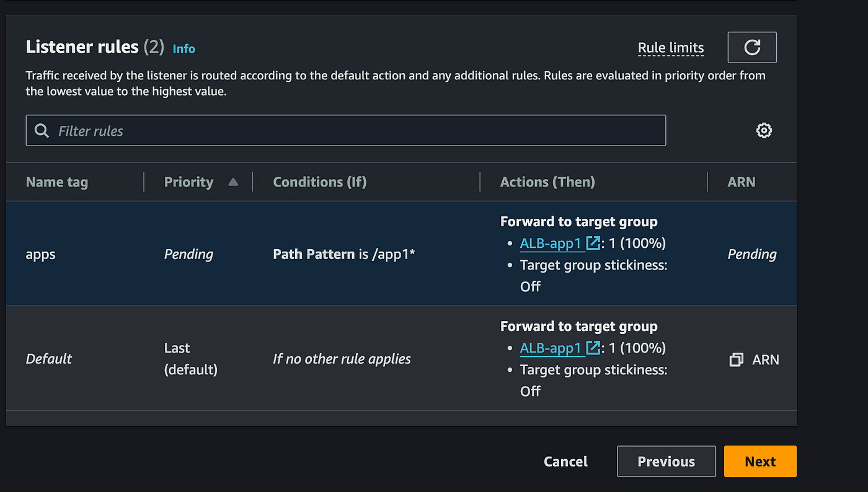Click the search magnifier in Filter rules
The image size is (868, 492).
click(x=42, y=131)
